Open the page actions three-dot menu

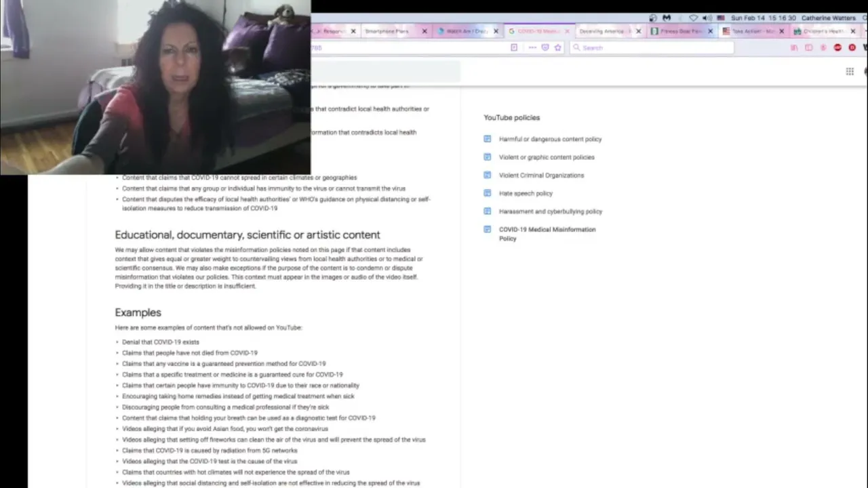(x=532, y=47)
